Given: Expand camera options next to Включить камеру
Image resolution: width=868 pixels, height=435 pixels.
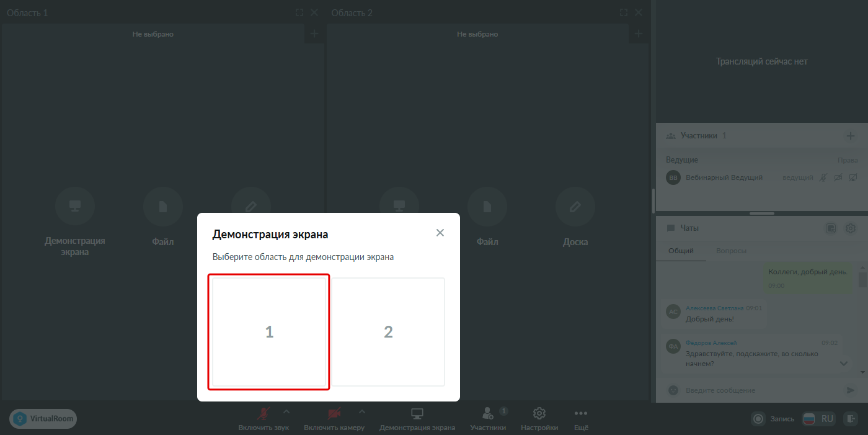Looking at the screenshot, I should [362, 411].
